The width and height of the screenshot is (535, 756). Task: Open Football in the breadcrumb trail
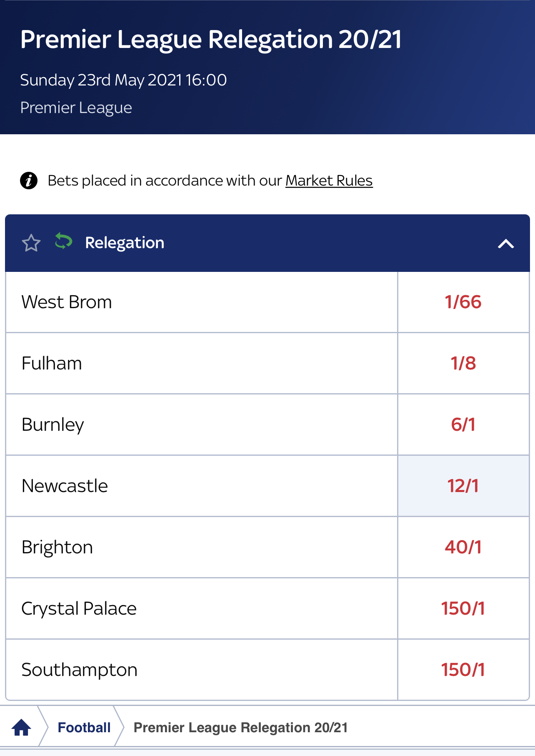(84, 728)
